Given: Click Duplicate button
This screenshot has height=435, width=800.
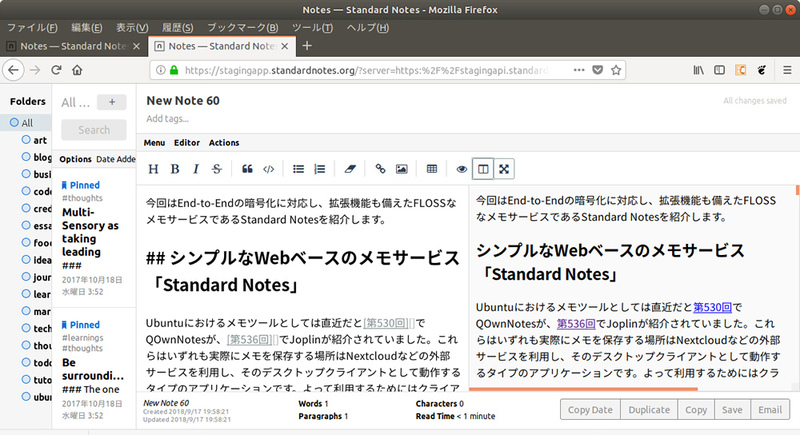Looking at the screenshot, I should point(649,410).
